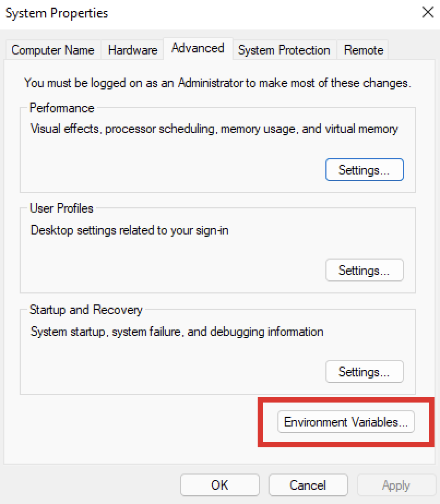Open the Remote tab

362,50
